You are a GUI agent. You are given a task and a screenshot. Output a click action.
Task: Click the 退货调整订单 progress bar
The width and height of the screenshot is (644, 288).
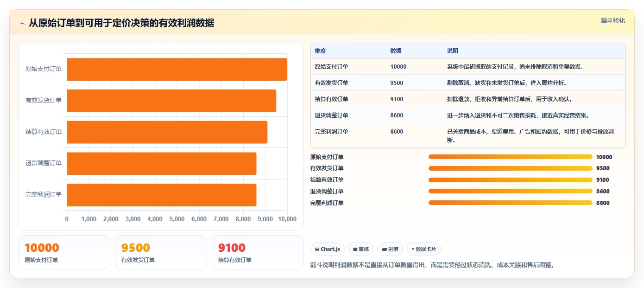511,191
